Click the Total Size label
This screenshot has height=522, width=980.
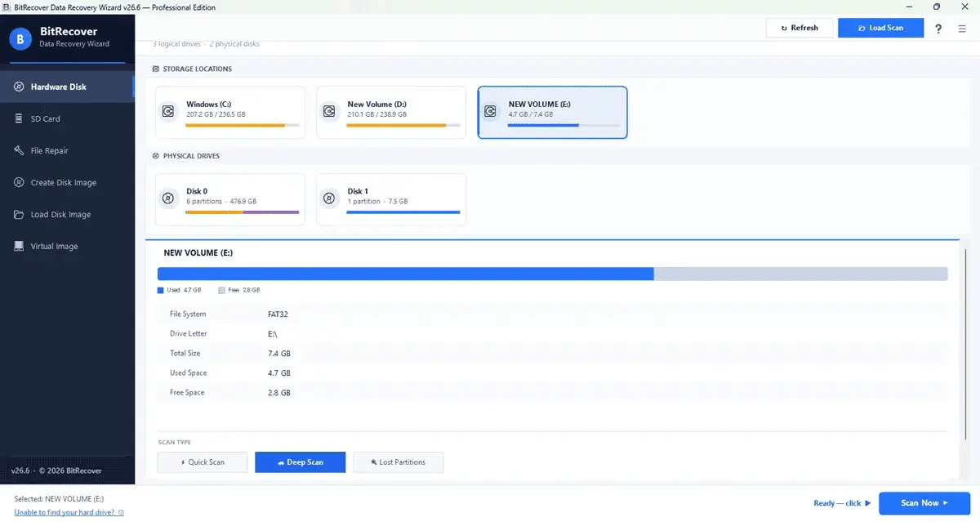point(185,353)
